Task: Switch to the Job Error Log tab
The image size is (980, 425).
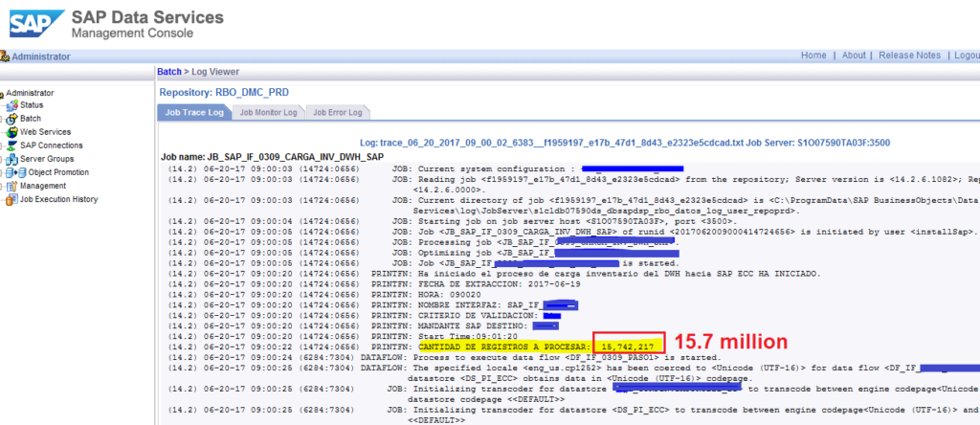Action: point(338,113)
